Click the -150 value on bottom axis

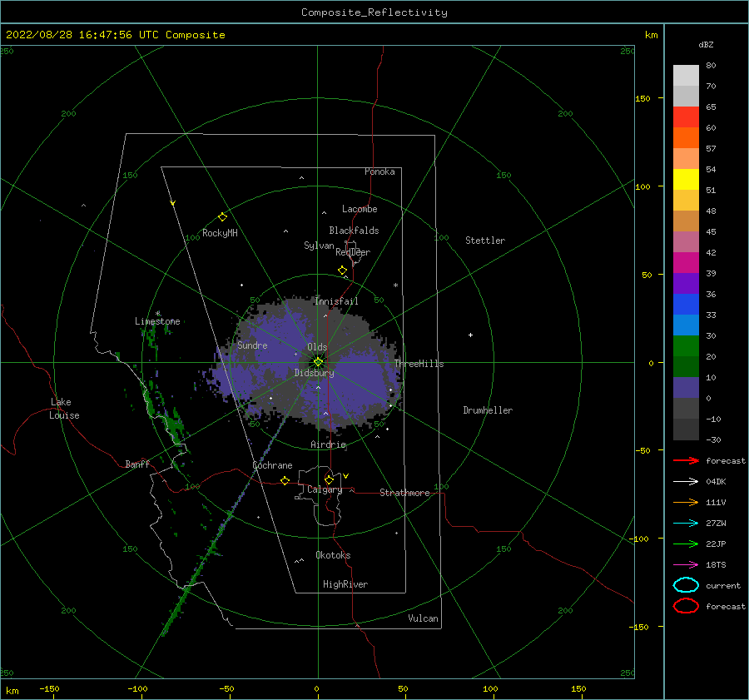pos(49,688)
